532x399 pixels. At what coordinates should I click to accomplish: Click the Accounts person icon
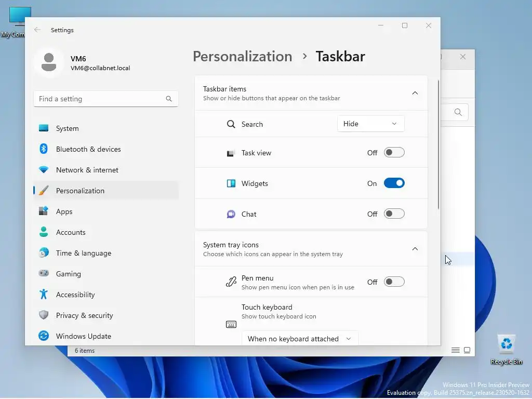pyautogui.click(x=44, y=232)
